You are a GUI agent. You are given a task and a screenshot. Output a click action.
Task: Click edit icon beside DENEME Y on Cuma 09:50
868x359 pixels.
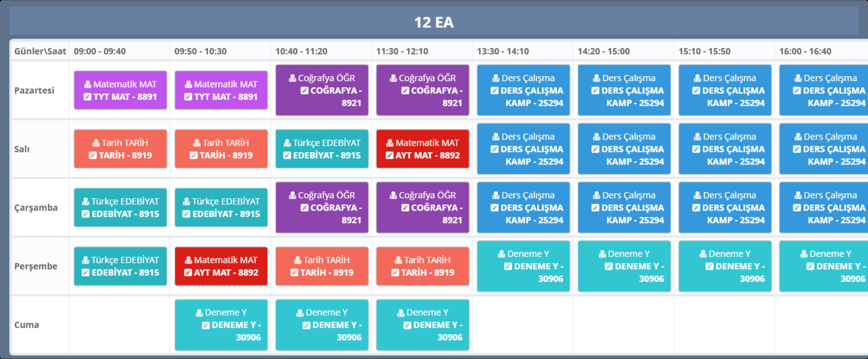click(x=206, y=325)
